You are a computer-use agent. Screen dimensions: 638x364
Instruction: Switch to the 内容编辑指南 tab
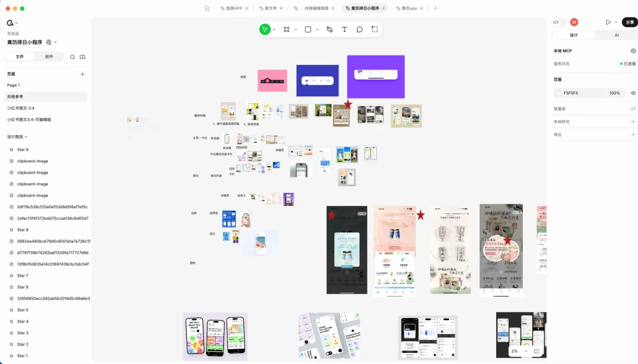tap(316, 8)
